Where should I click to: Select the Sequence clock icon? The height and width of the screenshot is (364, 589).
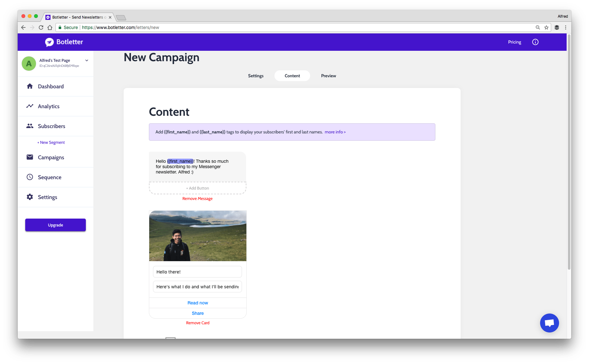pos(30,177)
